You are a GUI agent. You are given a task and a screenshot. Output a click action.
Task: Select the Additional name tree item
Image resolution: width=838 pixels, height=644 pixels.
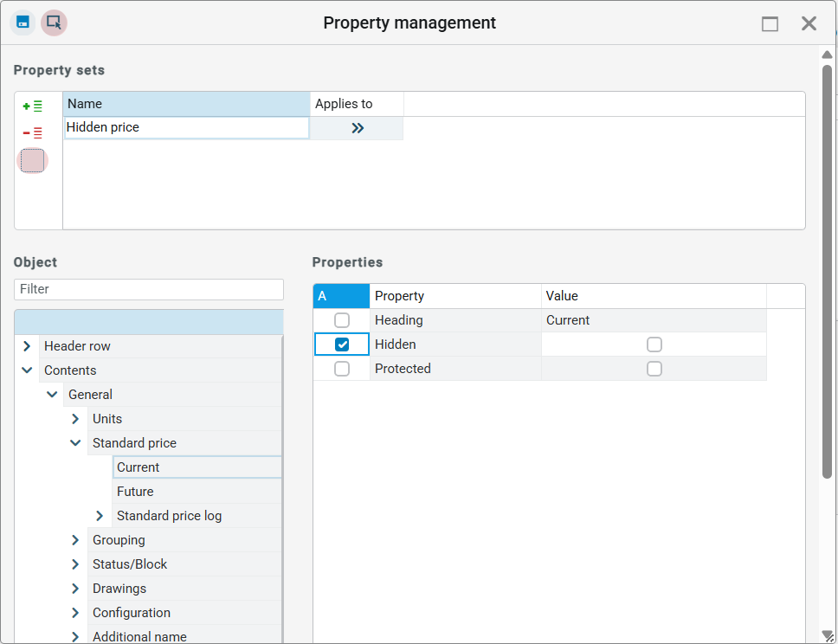[x=184, y=635]
